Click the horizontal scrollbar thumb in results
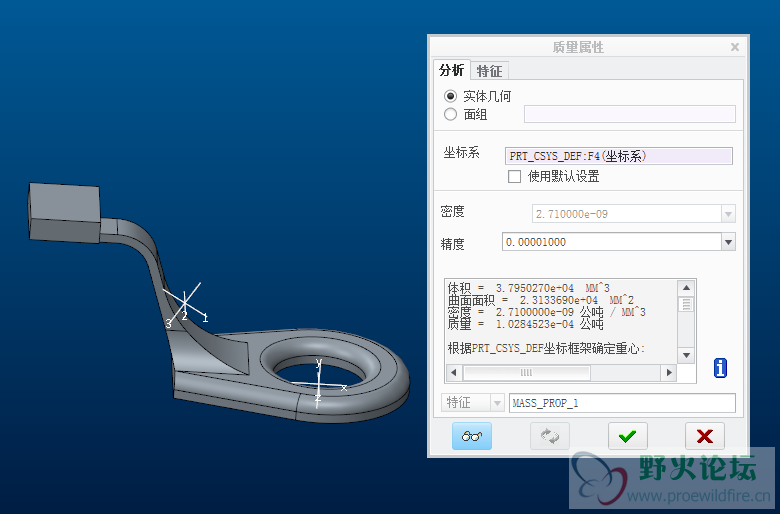 [x=526, y=372]
